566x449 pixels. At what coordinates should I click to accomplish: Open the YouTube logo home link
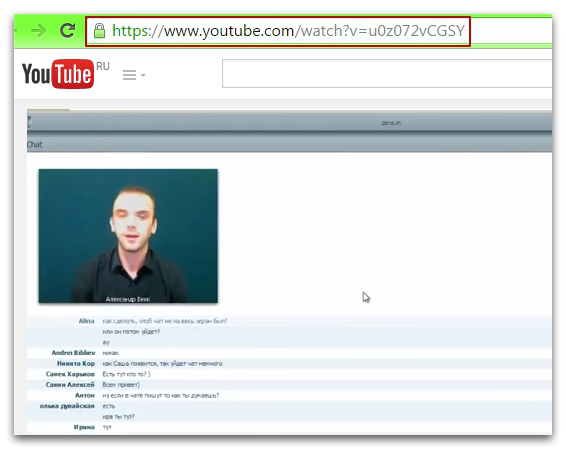[x=58, y=74]
